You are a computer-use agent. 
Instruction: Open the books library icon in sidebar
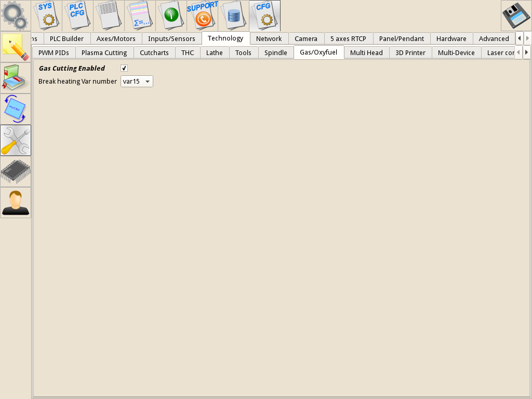click(x=16, y=78)
